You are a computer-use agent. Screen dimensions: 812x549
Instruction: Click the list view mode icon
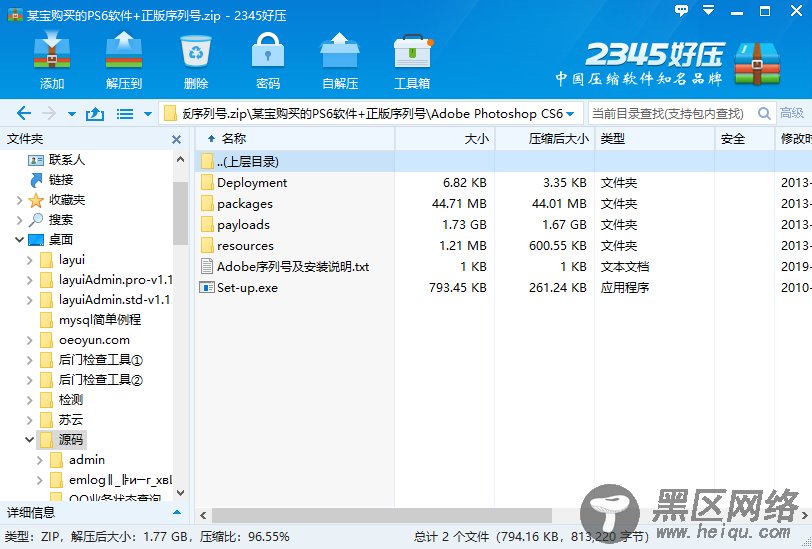click(125, 113)
